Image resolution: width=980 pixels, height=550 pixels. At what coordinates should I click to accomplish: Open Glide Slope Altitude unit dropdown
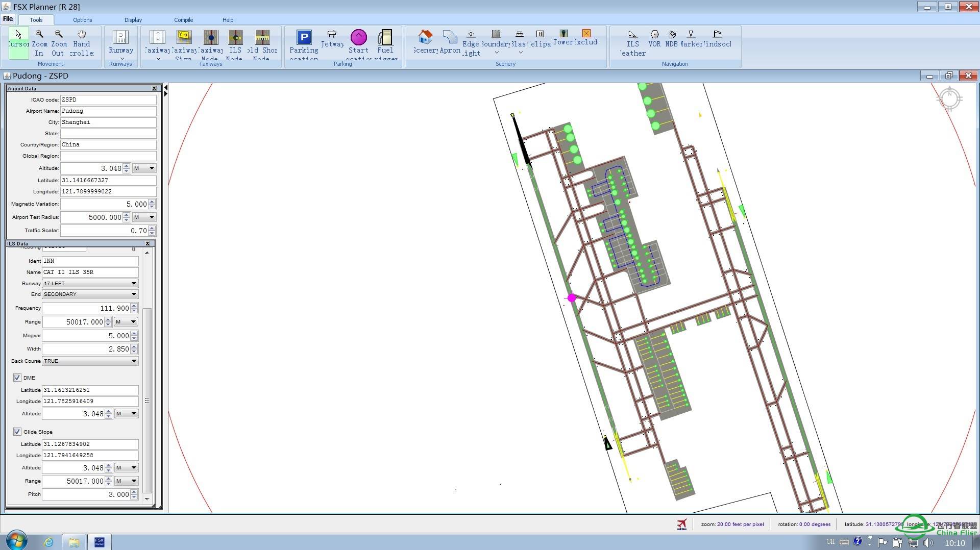pyautogui.click(x=126, y=467)
